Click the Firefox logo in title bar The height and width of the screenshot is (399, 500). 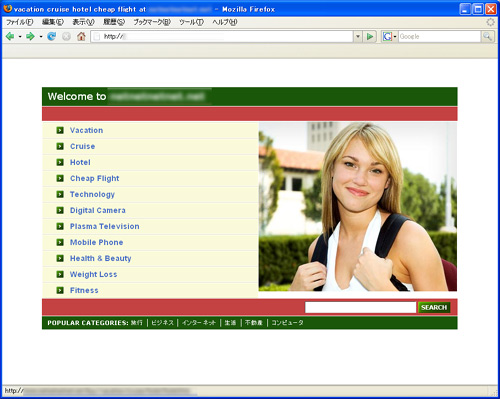pyautogui.click(x=8, y=9)
